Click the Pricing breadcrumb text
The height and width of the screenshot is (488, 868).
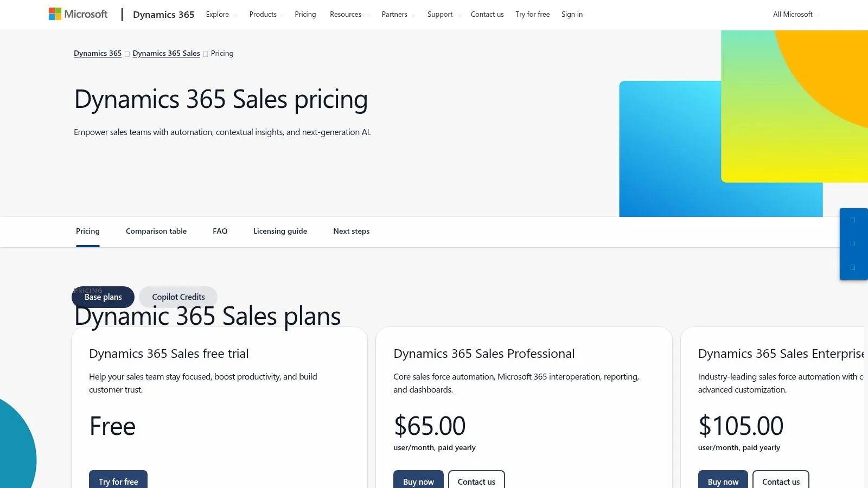pos(222,53)
